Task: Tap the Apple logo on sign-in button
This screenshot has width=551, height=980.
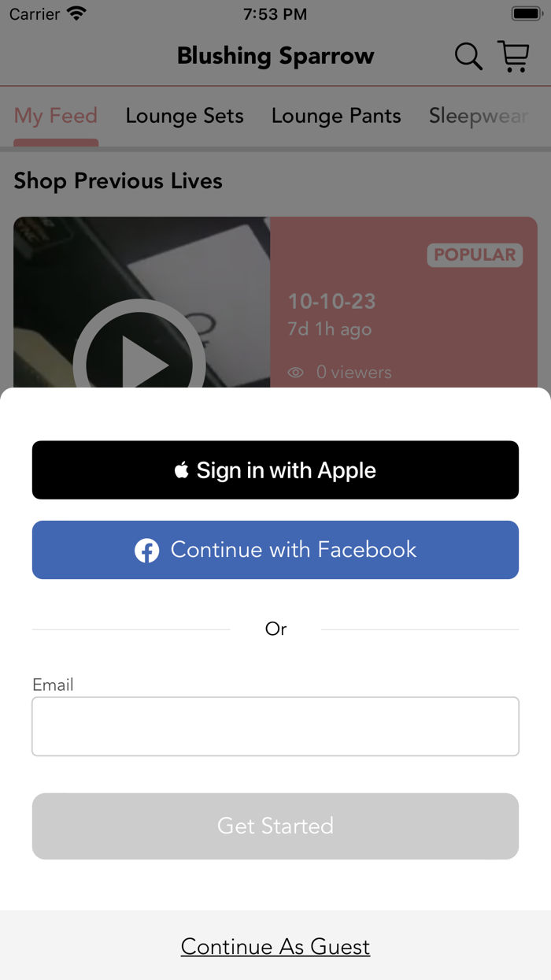Action: click(x=182, y=470)
